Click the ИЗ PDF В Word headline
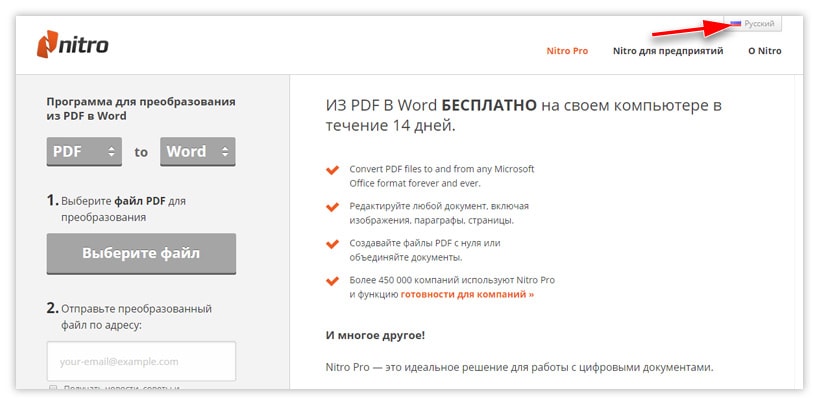Screen dimensions: 820x402 pos(523,116)
